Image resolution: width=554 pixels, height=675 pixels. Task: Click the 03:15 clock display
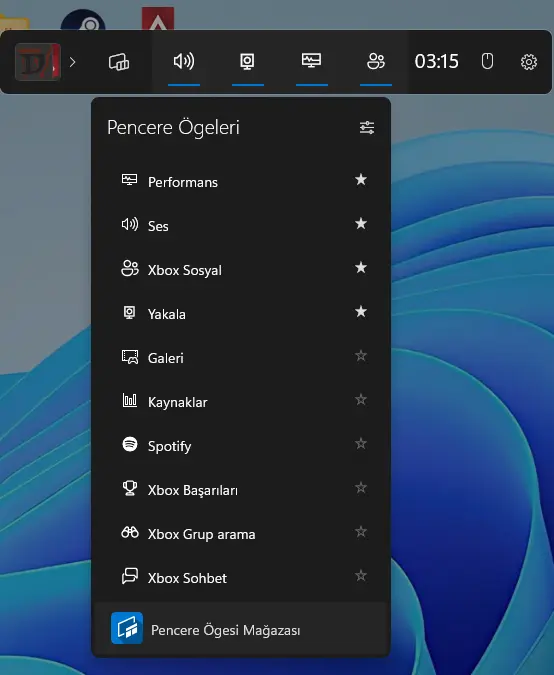436,61
